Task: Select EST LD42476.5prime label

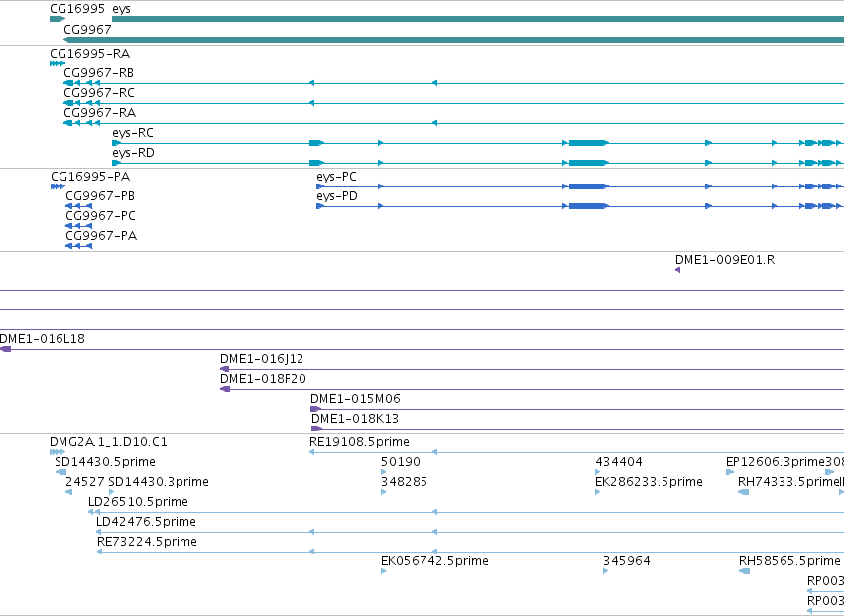Action: click(x=146, y=523)
